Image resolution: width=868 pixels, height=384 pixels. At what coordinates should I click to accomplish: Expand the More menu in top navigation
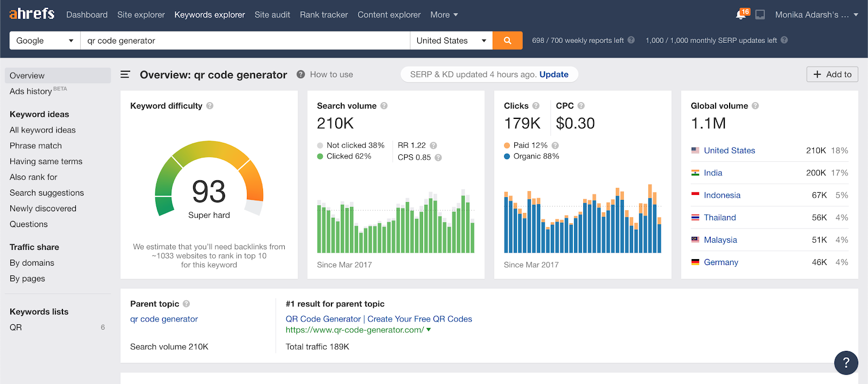pyautogui.click(x=444, y=15)
